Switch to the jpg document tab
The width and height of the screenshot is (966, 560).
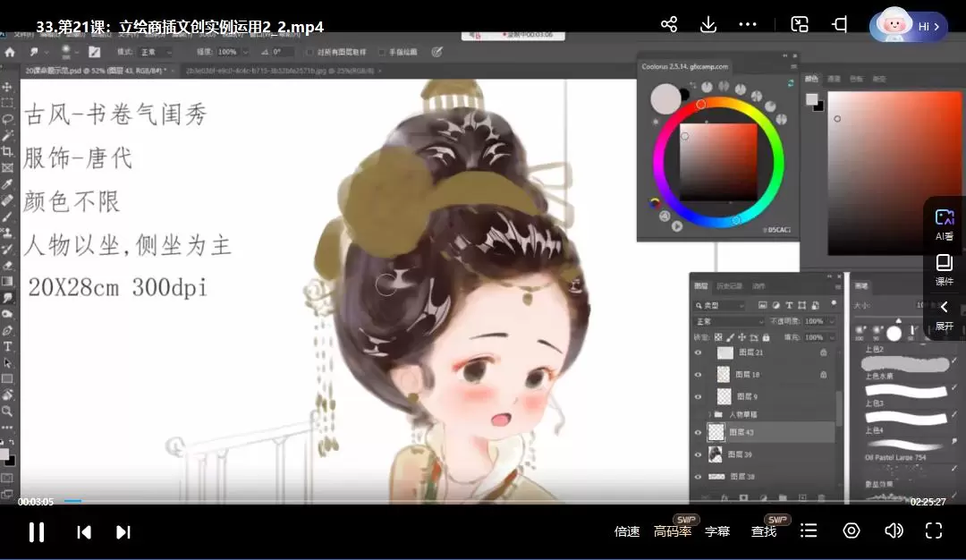coord(283,71)
